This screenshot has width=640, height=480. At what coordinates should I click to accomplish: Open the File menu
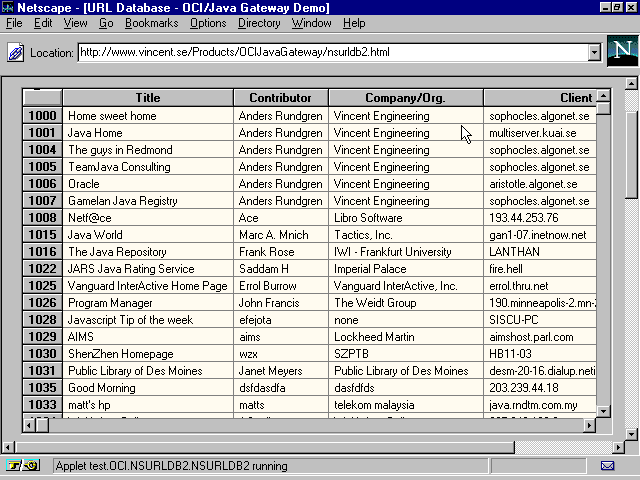[x=14, y=23]
